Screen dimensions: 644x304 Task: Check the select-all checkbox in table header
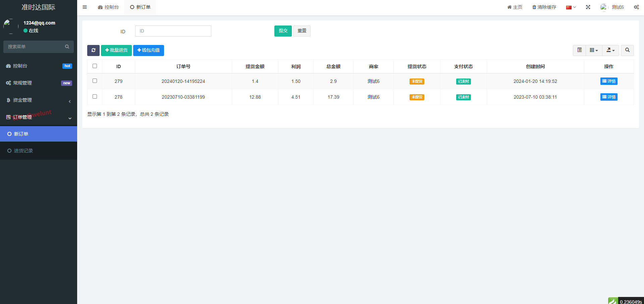coord(95,66)
